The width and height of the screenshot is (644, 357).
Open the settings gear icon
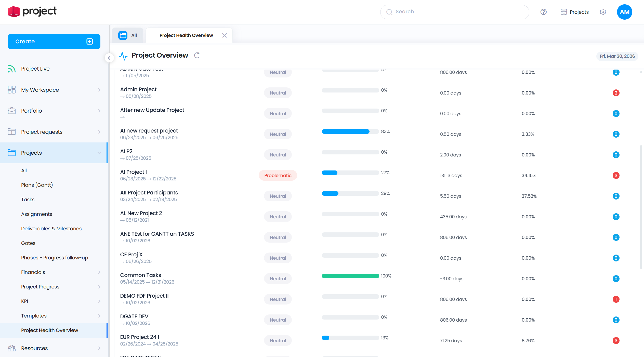(603, 12)
